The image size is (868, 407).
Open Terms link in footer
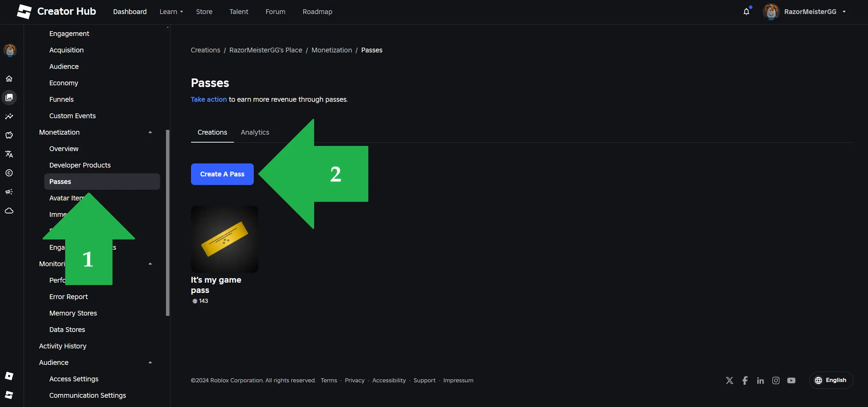click(329, 380)
